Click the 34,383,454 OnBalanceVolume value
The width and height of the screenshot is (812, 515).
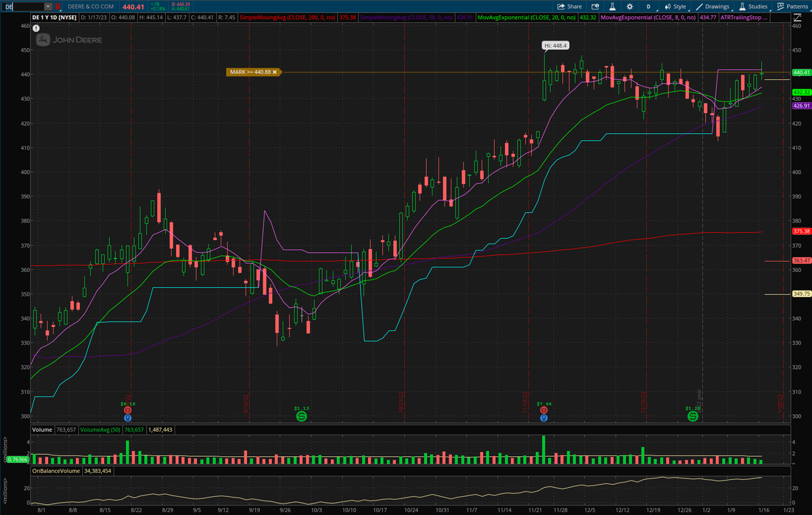[98, 470]
